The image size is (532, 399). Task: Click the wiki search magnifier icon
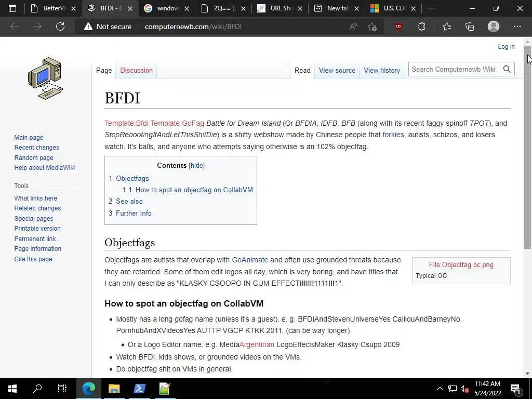(507, 69)
